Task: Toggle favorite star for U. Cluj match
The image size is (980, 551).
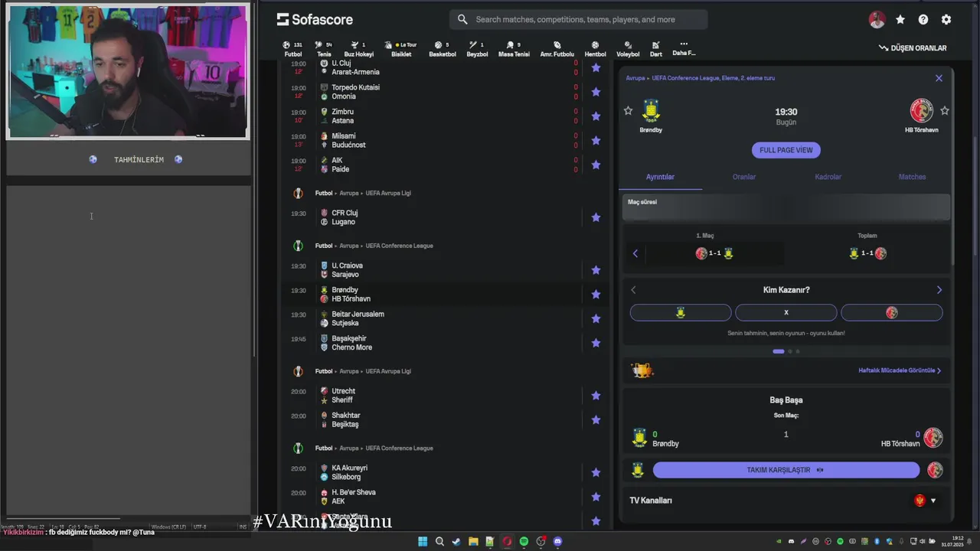Action: (596, 67)
